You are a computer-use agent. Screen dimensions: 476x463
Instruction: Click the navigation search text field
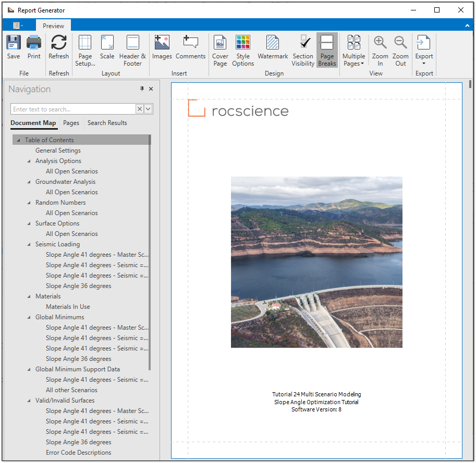pos(73,109)
